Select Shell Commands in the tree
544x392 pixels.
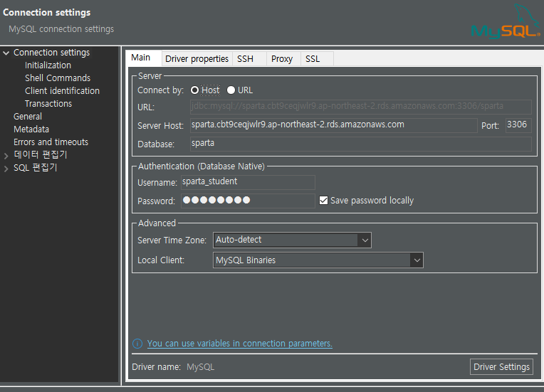click(58, 78)
